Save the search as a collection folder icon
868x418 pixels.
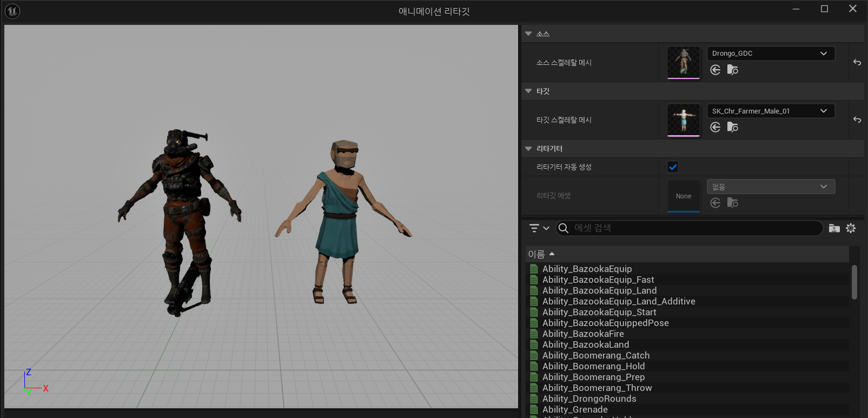point(834,228)
